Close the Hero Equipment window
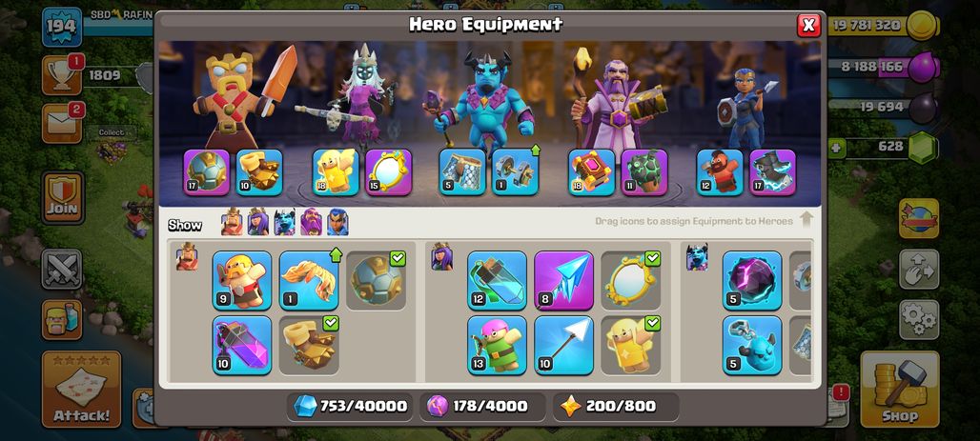 pos(808,25)
